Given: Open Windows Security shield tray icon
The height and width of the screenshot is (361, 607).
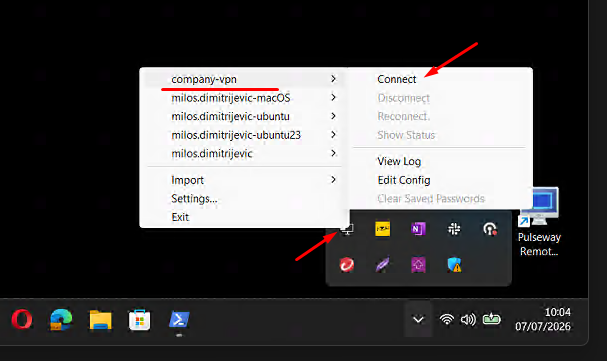Looking at the screenshot, I should tap(454, 265).
